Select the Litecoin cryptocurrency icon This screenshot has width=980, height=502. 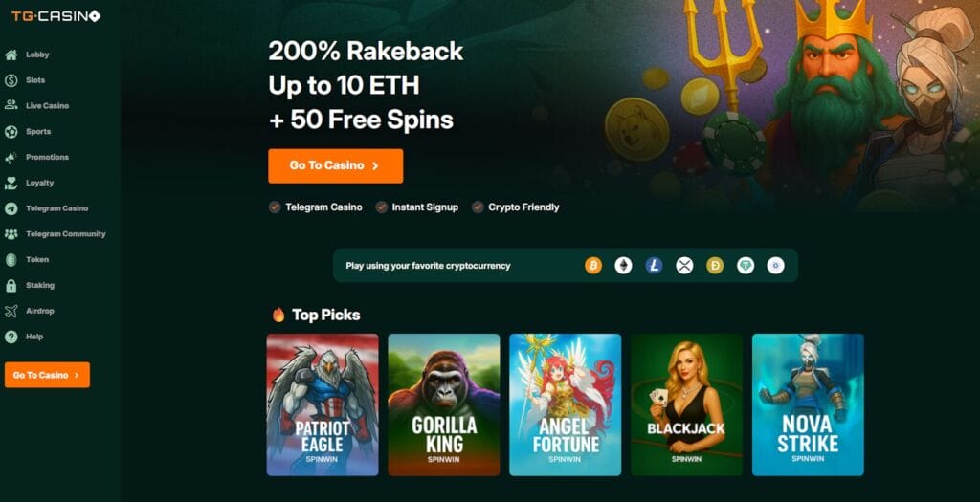(654, 266)
